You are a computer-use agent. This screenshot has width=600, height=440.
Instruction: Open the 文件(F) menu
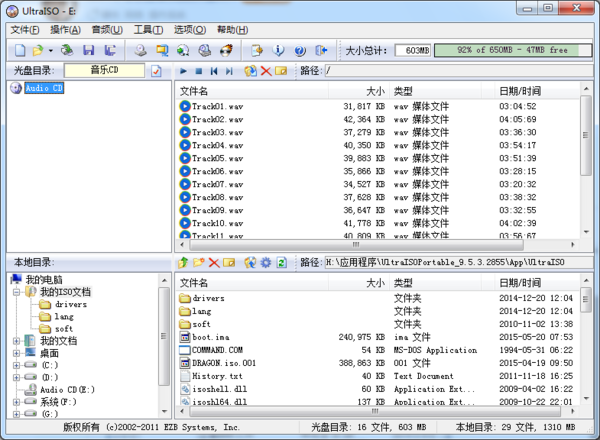[x=25, y=30]
